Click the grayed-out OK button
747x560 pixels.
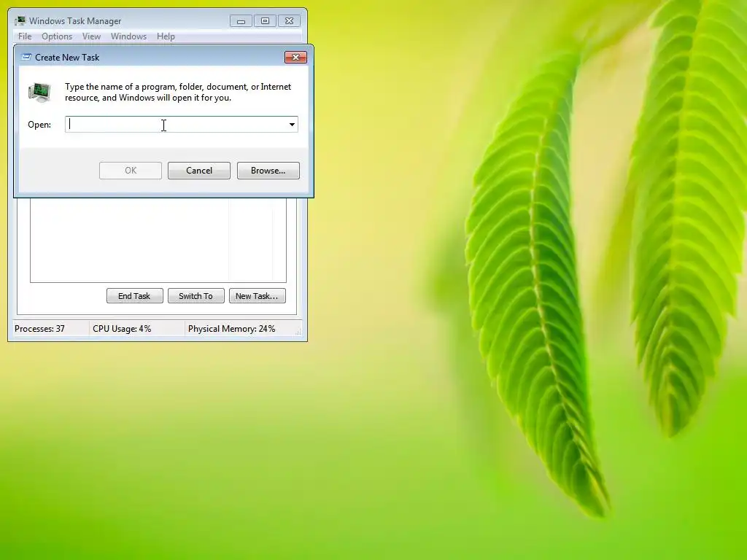(131, 171)
